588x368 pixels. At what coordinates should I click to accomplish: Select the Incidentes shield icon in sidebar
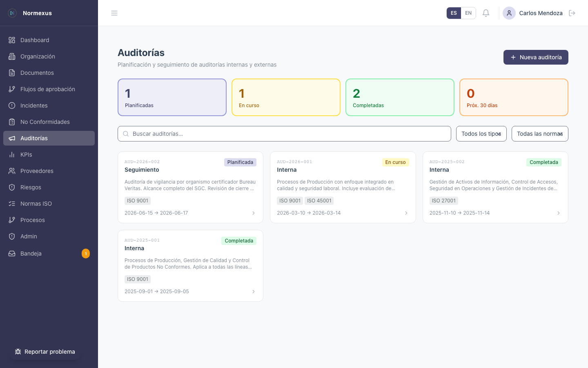(11, 105)
